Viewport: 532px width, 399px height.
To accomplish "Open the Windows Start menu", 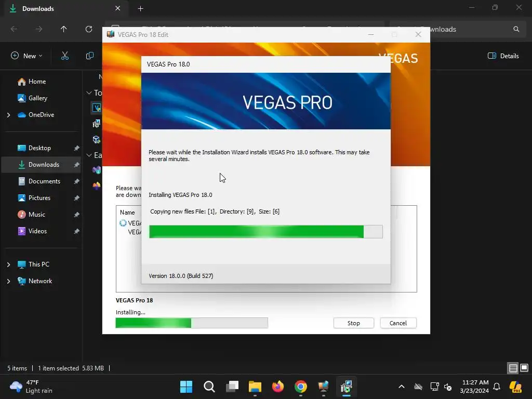I will tap(186, 387).
